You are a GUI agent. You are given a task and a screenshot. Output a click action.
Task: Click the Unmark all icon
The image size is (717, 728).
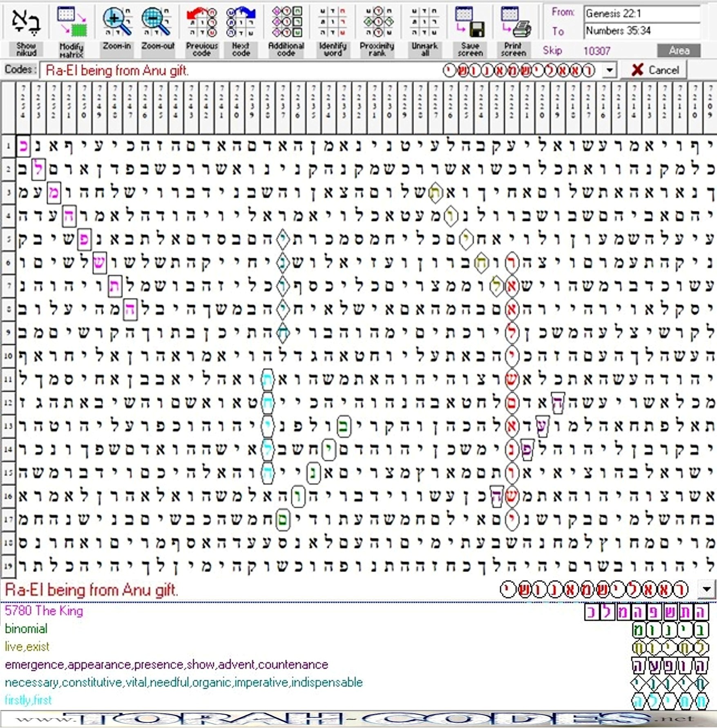pos(425,22)
